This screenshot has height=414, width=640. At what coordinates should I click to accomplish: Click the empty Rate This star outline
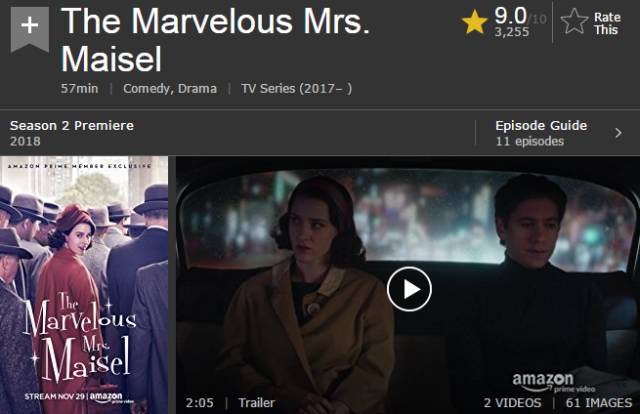[x=574, y=21]
